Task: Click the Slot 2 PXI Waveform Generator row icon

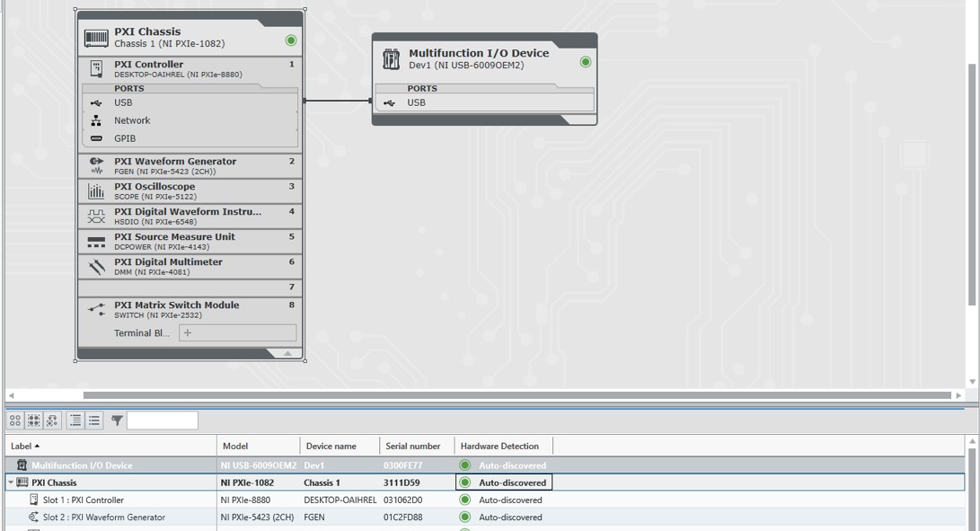Action: click(x=34, y=518)
